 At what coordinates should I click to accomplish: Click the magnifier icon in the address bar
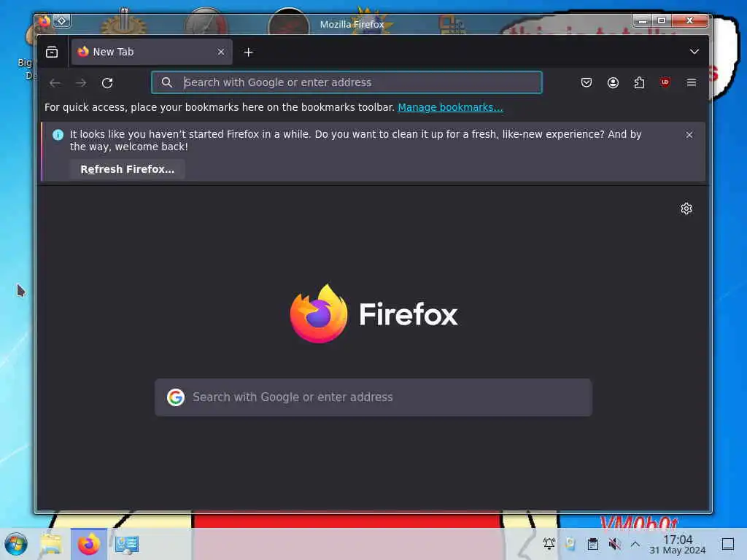point(167,82)
